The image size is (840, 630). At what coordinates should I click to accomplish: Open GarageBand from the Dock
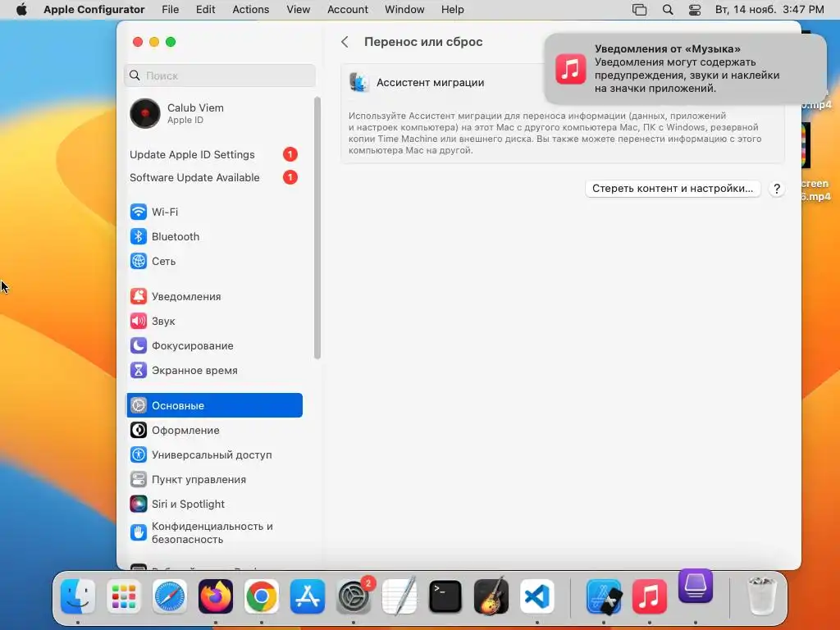(x=491, y=596)
